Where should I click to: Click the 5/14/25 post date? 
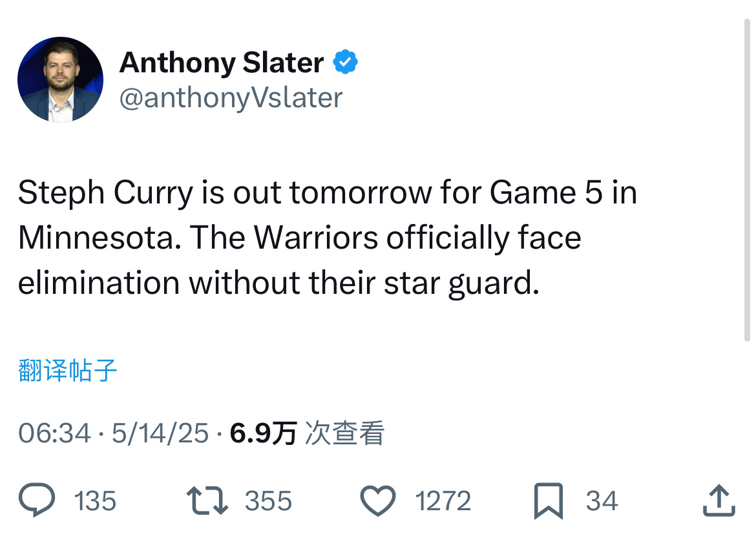(160, 433)
